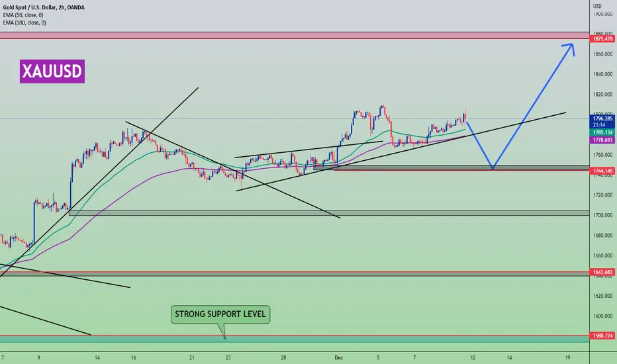Click the green EMA value label 1785.134
This screenshot has width=617, height=364.
[602, 132]
